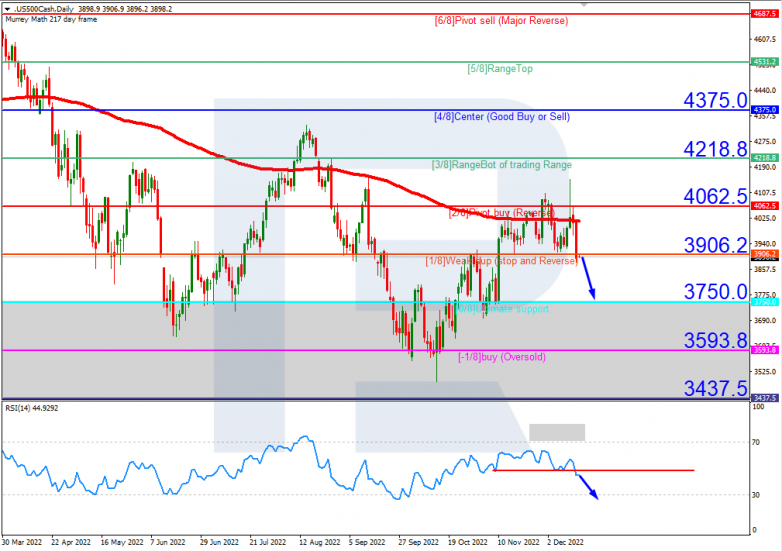Select the [1/8]Weak sup (stop and Reverse) label
Screen dimensions: 782x551
click(x=502, y=261)
